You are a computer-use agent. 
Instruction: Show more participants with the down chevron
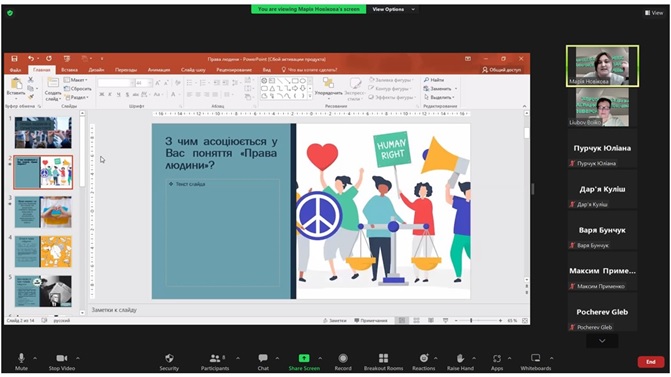coord(602,341)
